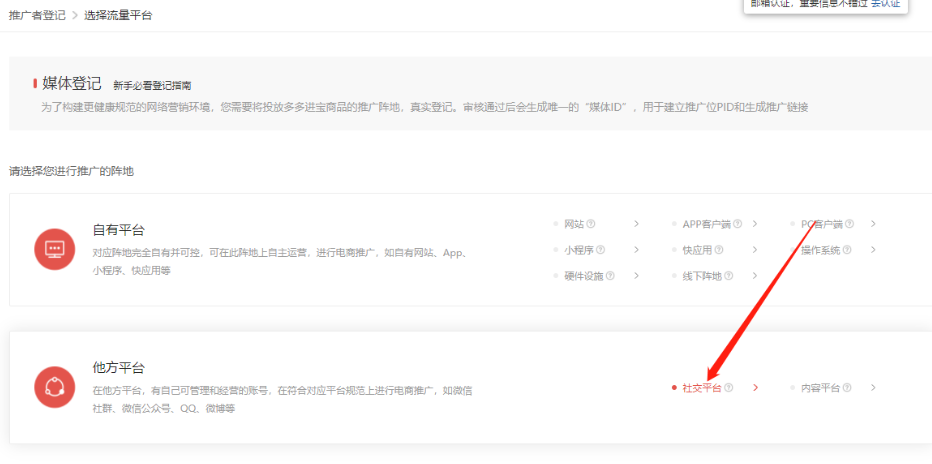Viewport: 932px width, 464px height.
Task: Click the 他方平台 heading
Action: coord(119,368)
